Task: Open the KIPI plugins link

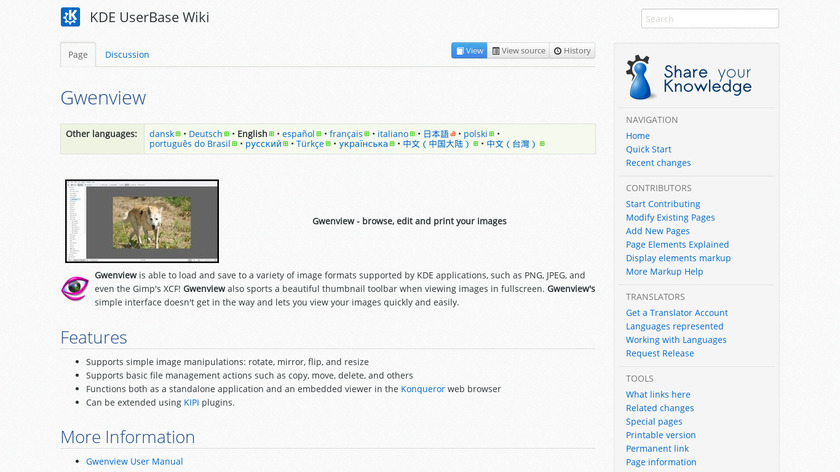Action: (x=191, y=402)
